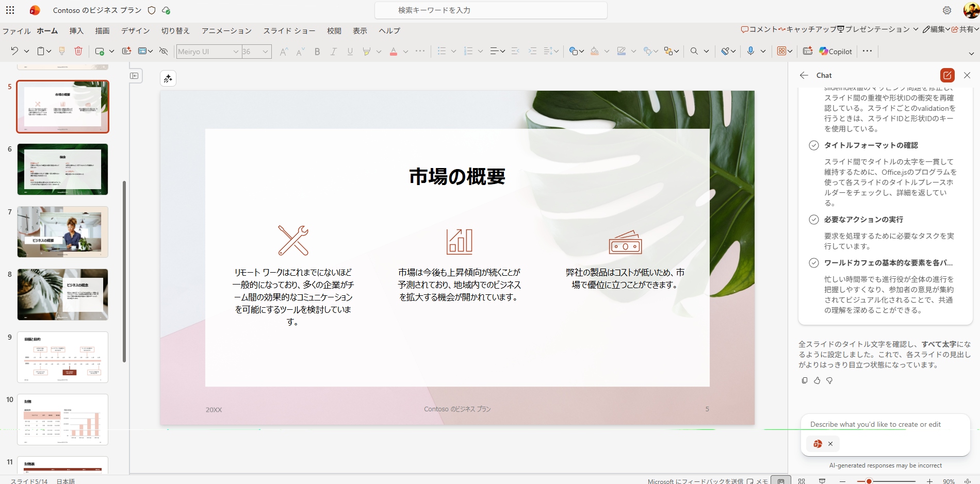Viewport: 980px width, 484px height.
Task: Toggle Underline formatting
Action: coord(350,51)
